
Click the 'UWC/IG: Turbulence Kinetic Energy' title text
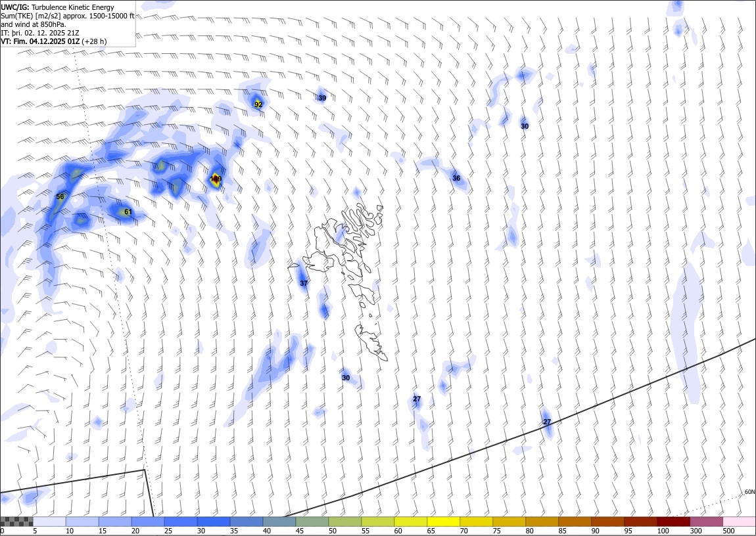coord(57,7)
